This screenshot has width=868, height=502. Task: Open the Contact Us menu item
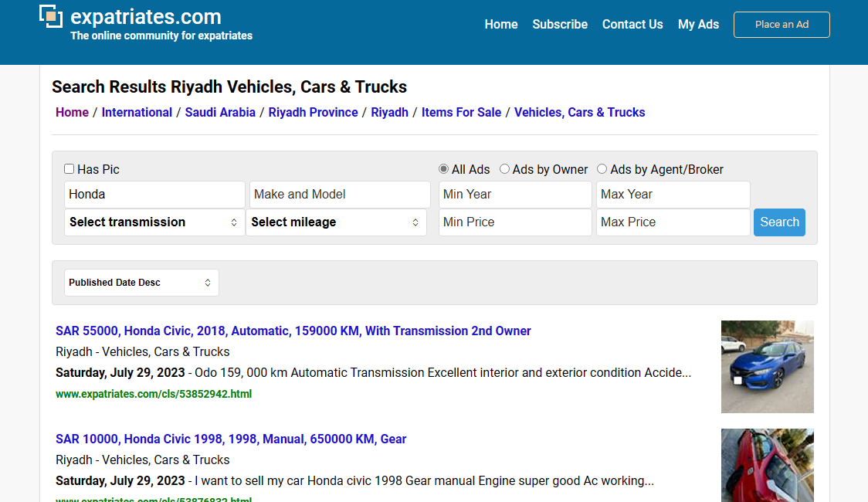point(632,25)
